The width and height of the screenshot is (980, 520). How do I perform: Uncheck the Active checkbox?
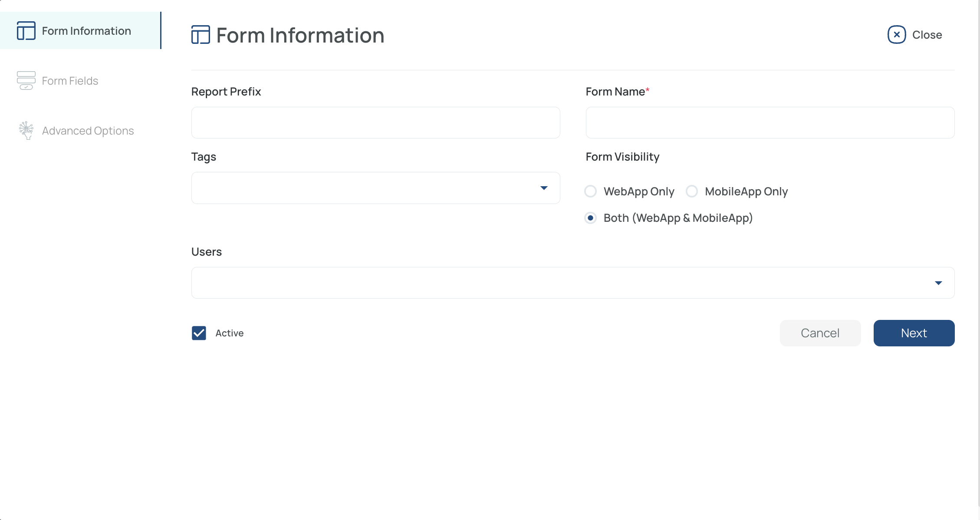point(199,333)
